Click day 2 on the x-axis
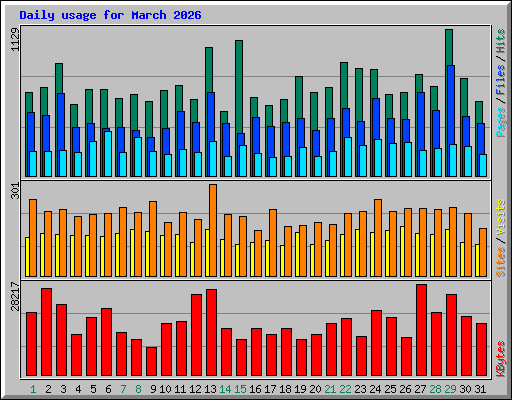The height and width of the screenshot is (400, 512). pos(48,389)
